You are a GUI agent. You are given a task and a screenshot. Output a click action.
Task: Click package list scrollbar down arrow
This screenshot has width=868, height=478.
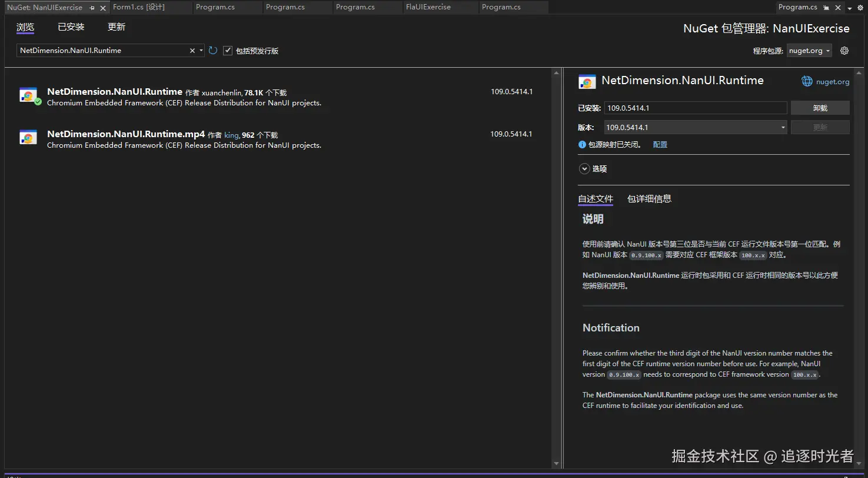point(556,464)
